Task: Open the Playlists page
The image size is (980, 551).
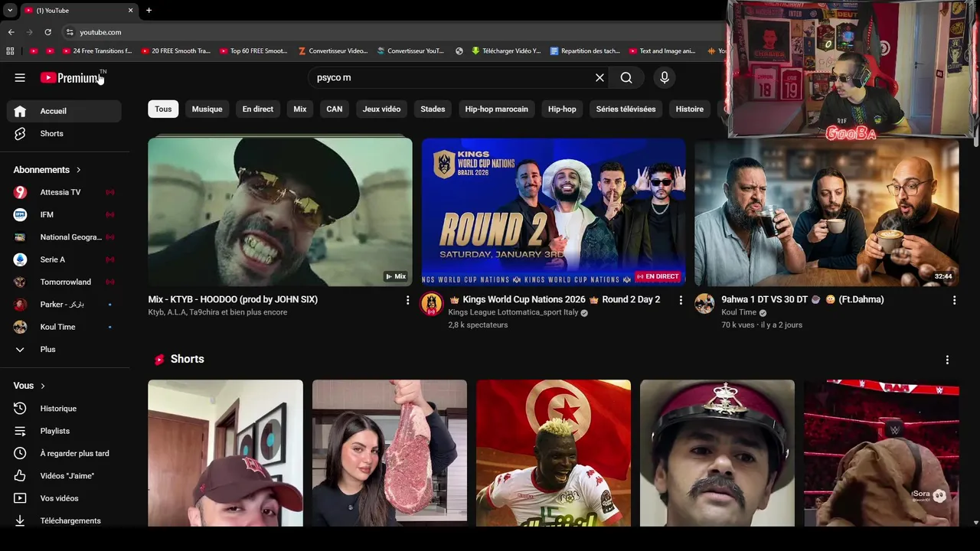Action: 64,431
